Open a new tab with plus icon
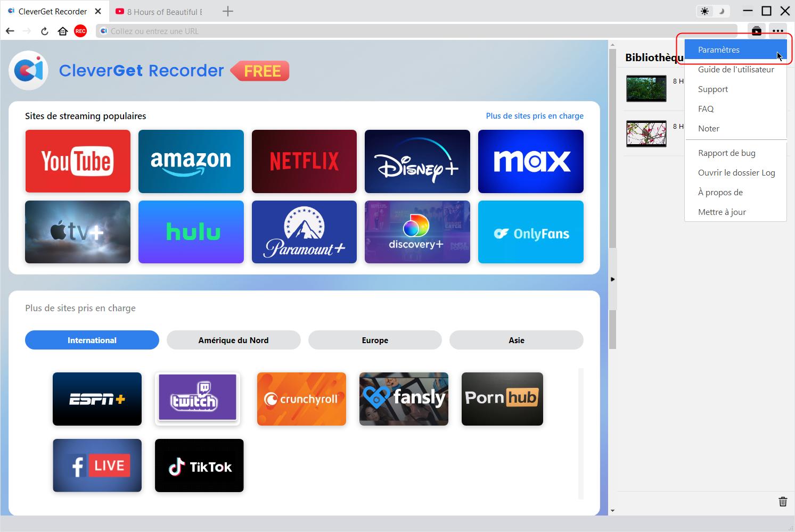This screenshot has width=795, height=532. [227, 11]
